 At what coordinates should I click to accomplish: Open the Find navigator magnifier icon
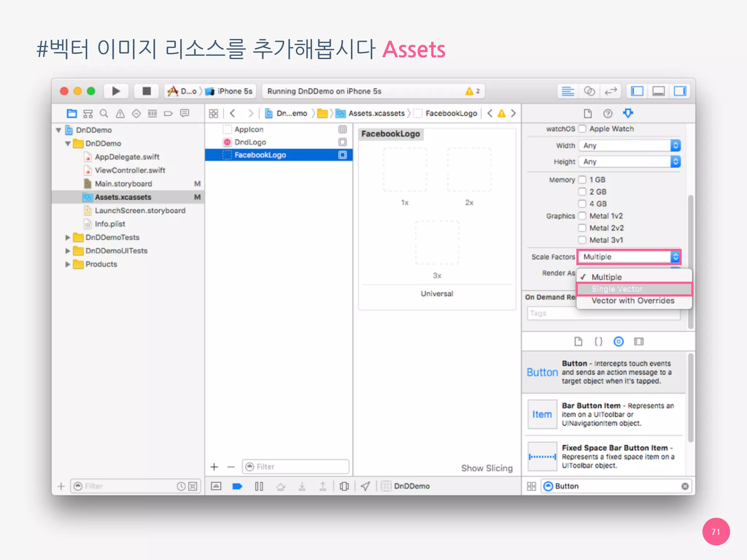[x=104, y=114]
